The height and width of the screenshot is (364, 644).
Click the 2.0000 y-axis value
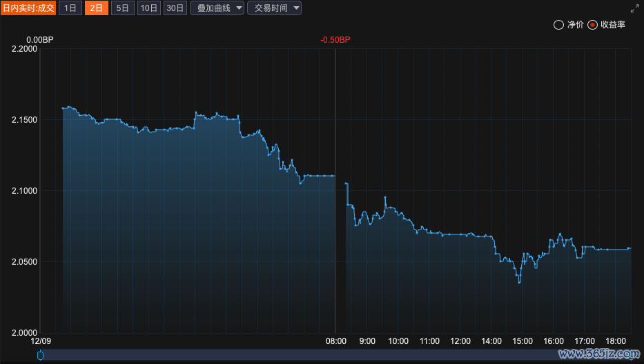24,333
